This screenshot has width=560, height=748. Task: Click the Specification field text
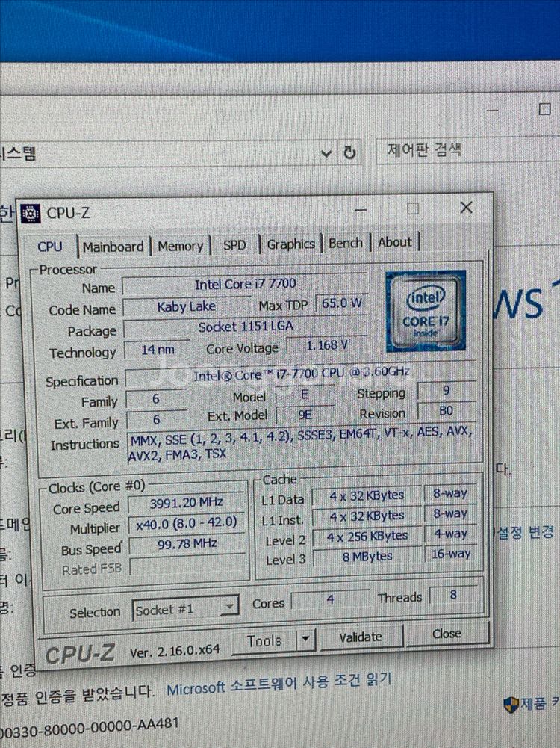point(300,374)
